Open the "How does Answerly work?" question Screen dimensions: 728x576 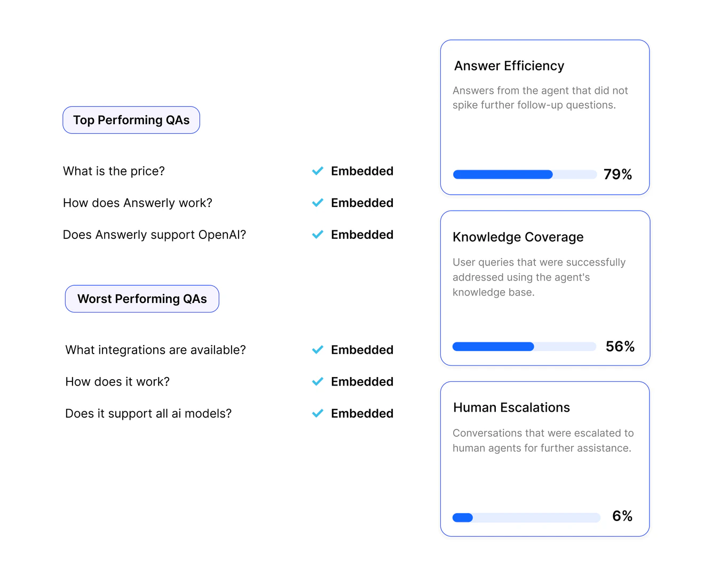point(137,203)
